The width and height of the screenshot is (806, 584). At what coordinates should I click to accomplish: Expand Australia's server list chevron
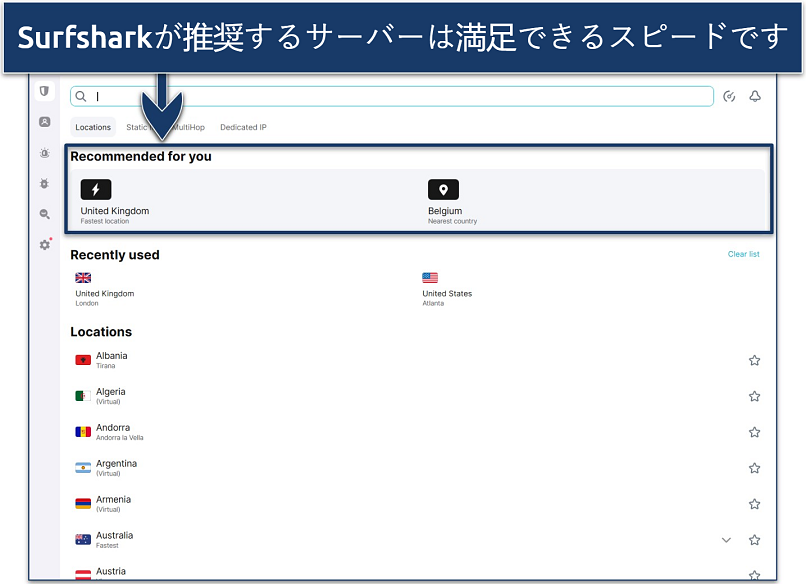tap(726, 540)
